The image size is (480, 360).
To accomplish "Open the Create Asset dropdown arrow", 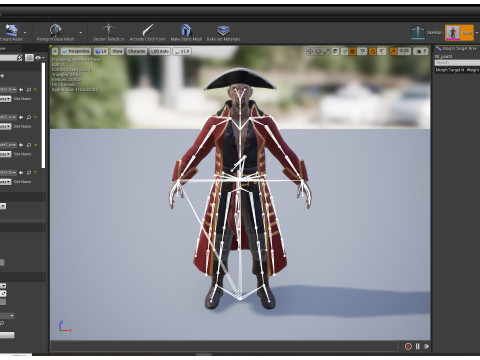I will (x=25, y=33).
